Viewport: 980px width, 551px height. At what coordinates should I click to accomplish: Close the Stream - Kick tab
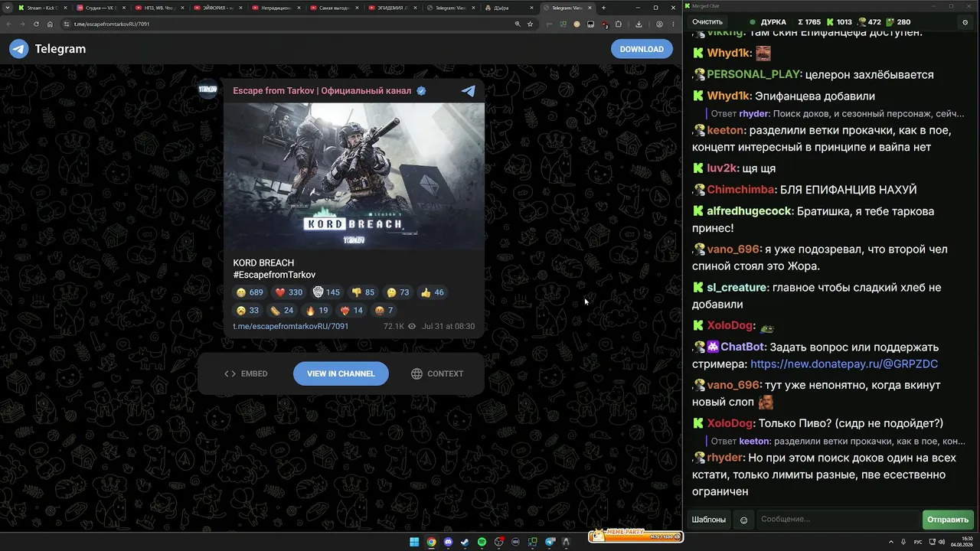point(65,8)
